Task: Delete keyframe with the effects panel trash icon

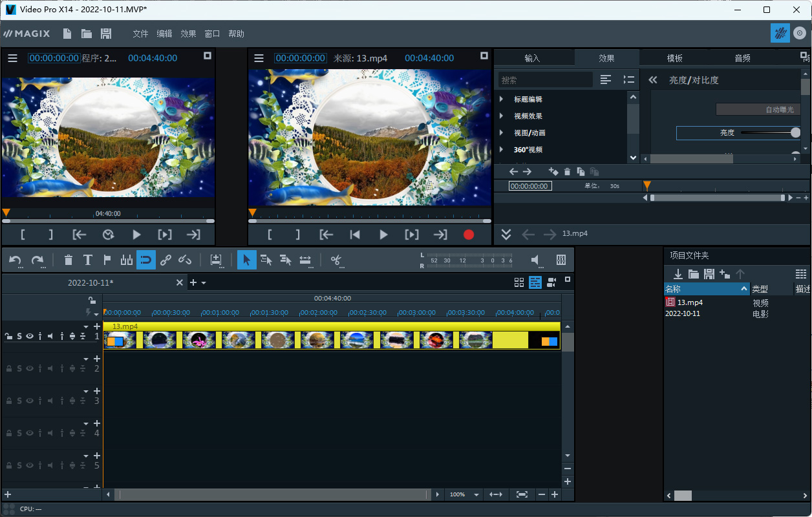Action: (568, 171)
